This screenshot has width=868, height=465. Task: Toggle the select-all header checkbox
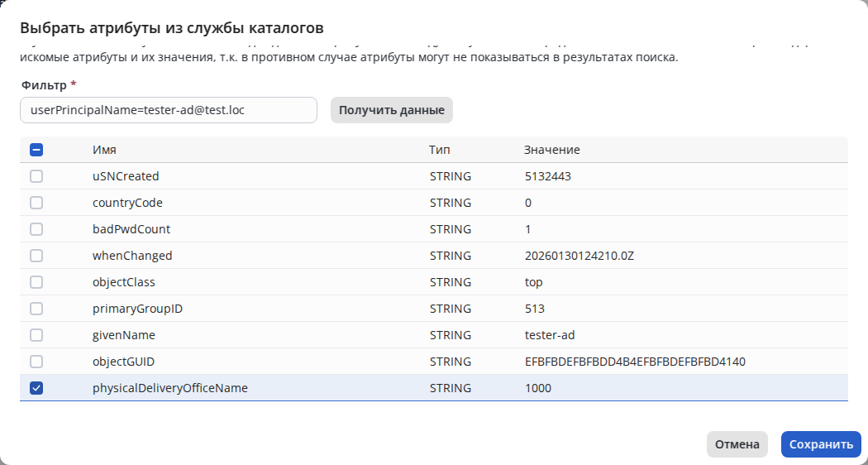[x=36, y=150]
